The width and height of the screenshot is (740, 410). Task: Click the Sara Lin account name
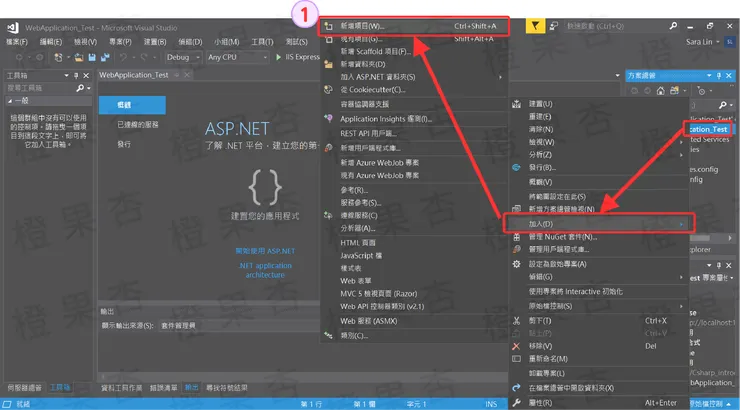point(699,42)
